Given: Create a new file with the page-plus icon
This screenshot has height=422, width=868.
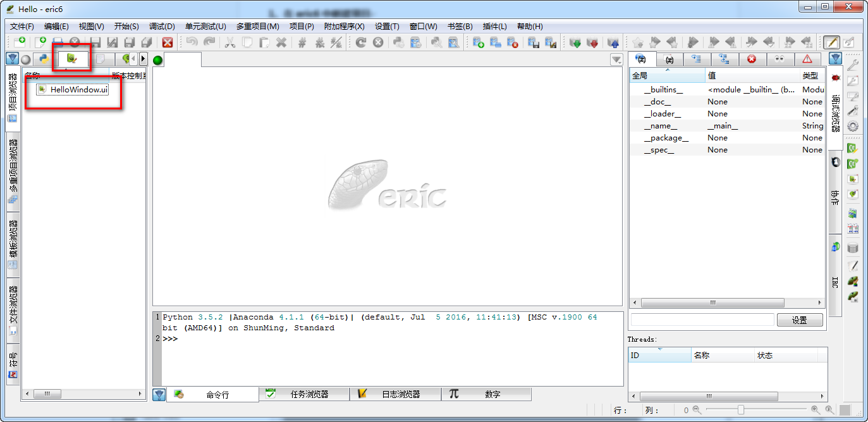Looking at the screenshot, I should point(41,42).
